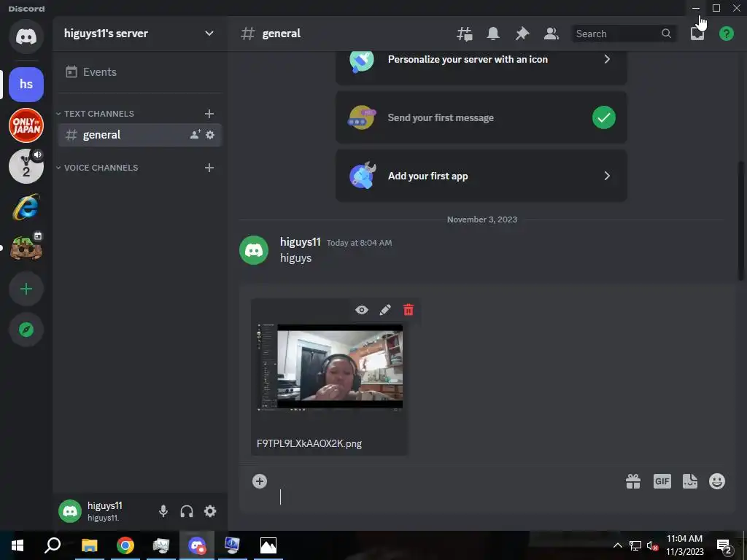Deafen with headphones icon
The width and height of the screenshot is (747, 560).
point(187,511)
